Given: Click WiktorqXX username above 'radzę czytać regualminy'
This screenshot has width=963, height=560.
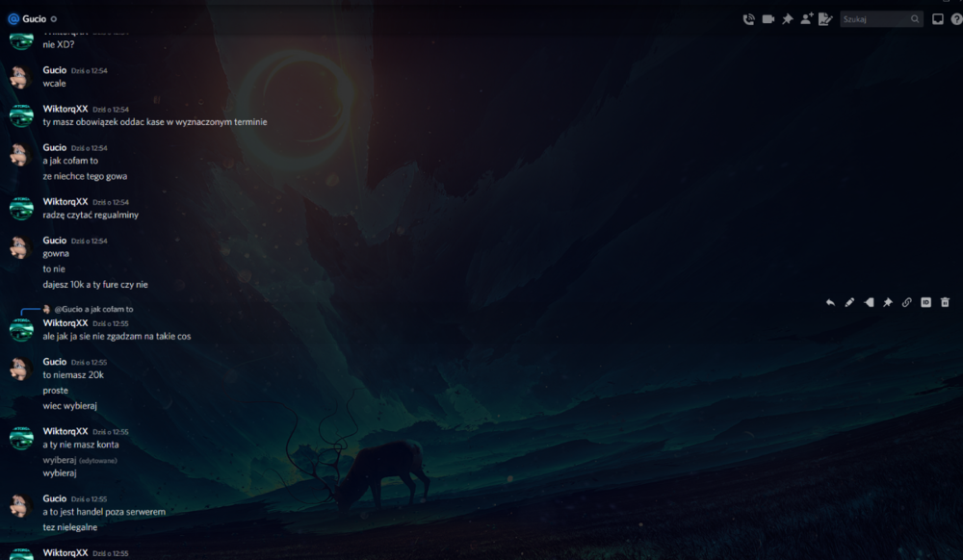Looking at the screenshot, I should point(65,201).
